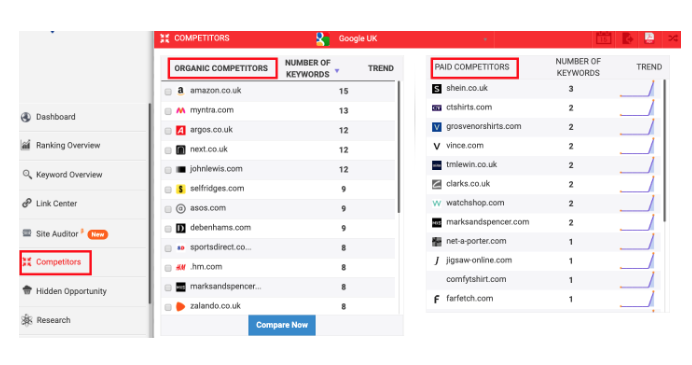Click the Trend header in paid table

click(649, 67)
